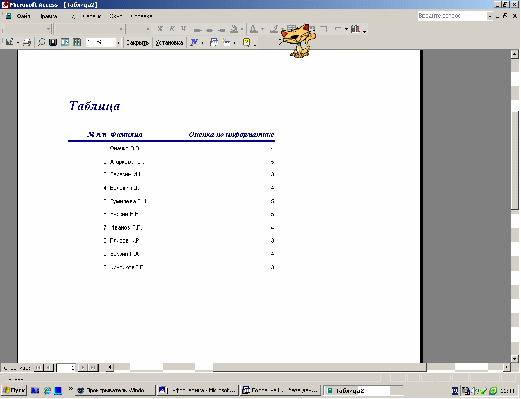Click the Пуск start button
The height and width of the screenshot is (399, 521).
click(x=14, y=390)
